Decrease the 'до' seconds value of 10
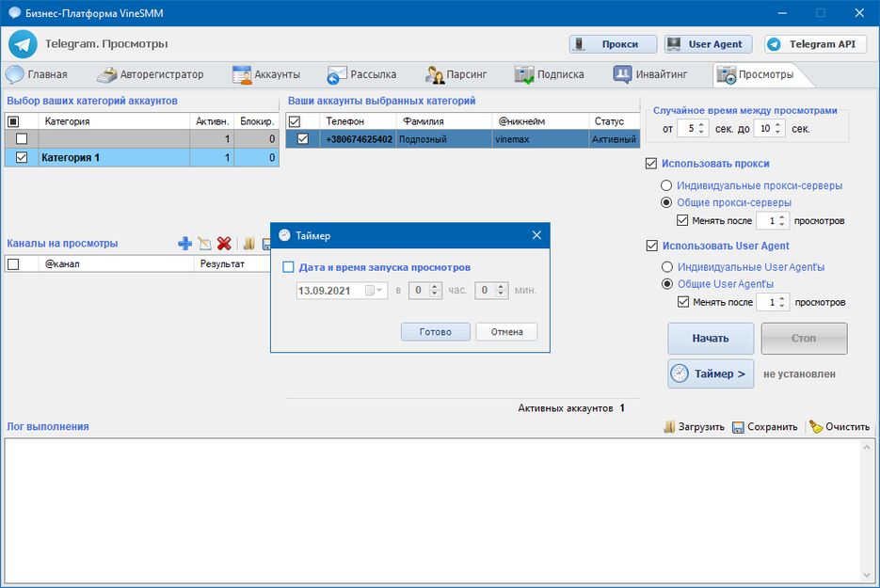 point(777,132)
